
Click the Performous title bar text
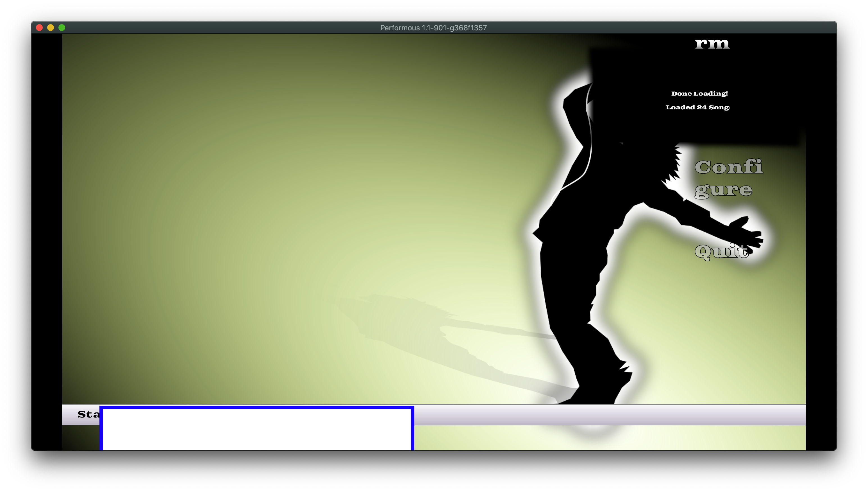[434, 27]
